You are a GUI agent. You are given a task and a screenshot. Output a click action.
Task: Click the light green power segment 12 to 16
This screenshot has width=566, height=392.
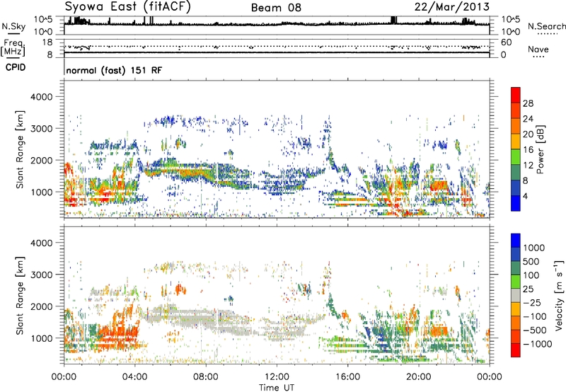click(516, 157)
